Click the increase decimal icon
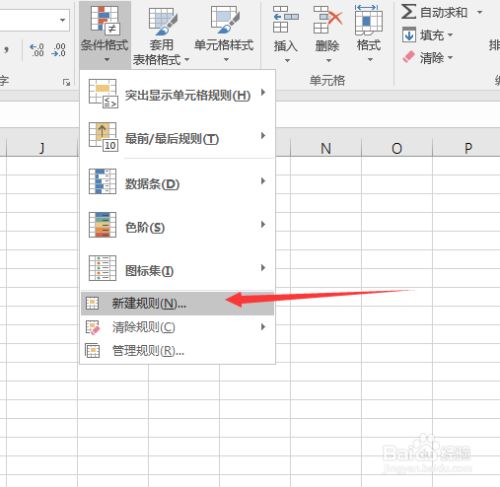This screenshot has width=500, height=487. [37, 50]
